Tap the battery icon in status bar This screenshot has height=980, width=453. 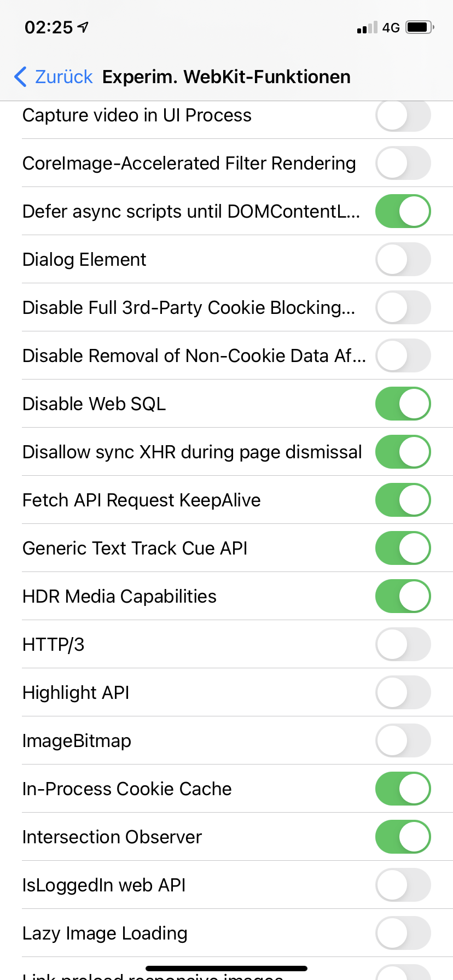(x=420, y=27)
